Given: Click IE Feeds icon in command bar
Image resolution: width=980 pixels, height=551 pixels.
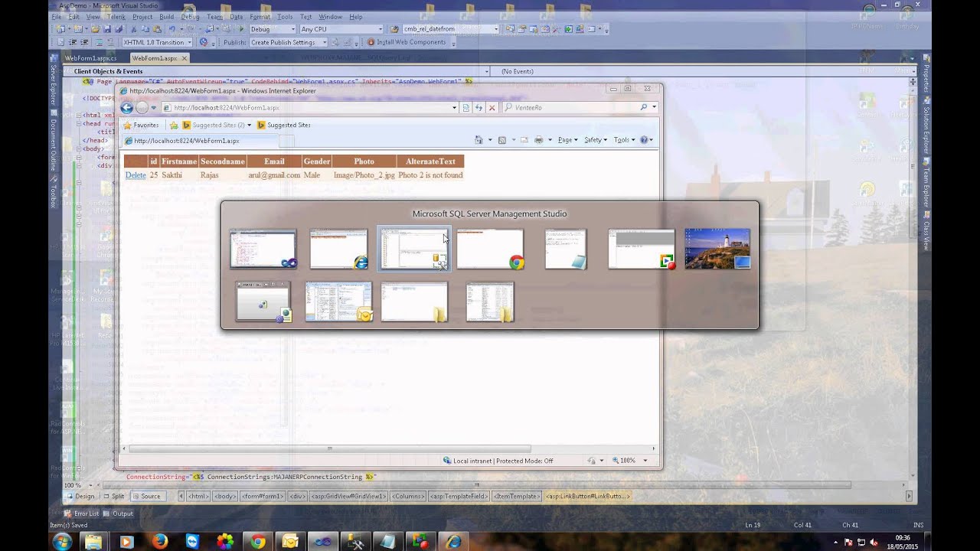Looking at the screenshot, I should pos(502,140).
